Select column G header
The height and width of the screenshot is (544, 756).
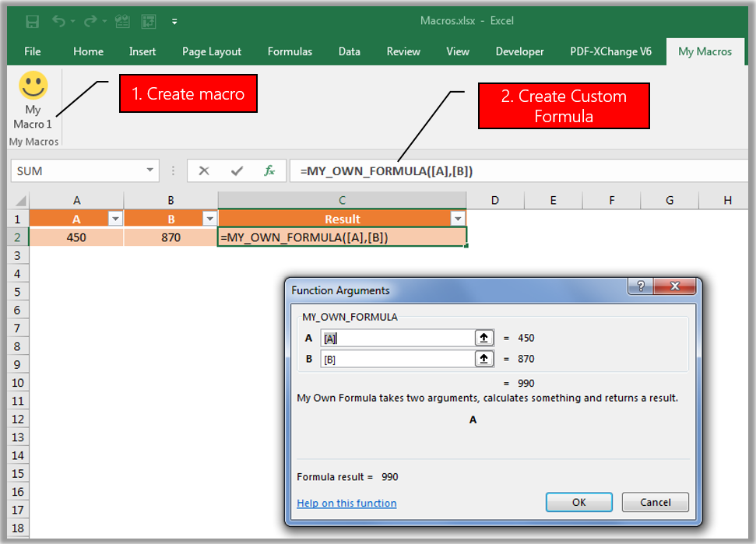tap(670, 200)
